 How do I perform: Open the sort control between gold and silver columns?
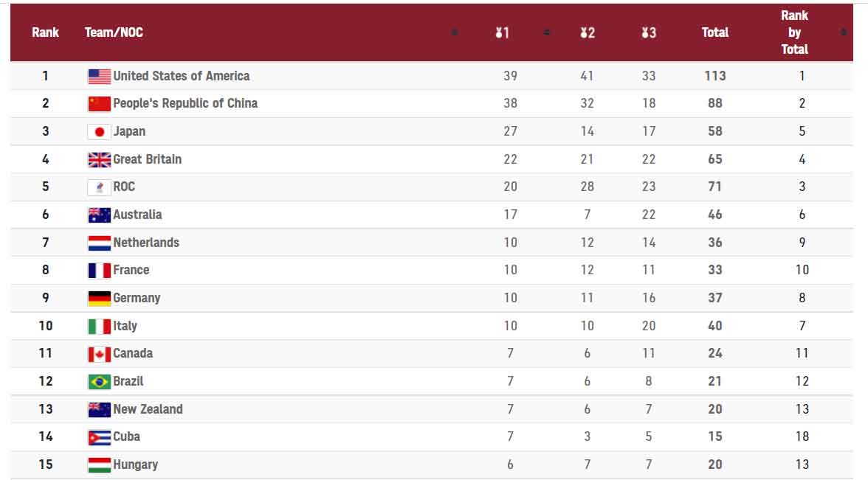pyautogui.click(x=546, y=32)
